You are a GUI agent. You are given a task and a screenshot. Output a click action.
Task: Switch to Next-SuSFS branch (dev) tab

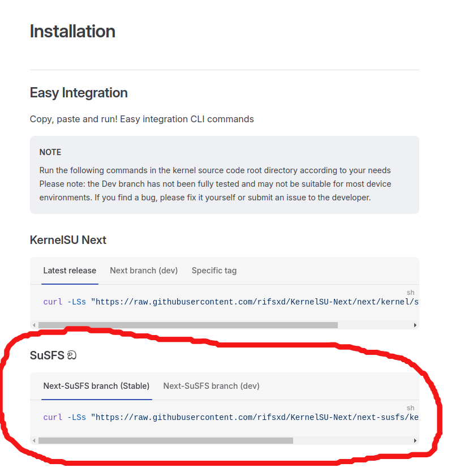coord(211,386)
